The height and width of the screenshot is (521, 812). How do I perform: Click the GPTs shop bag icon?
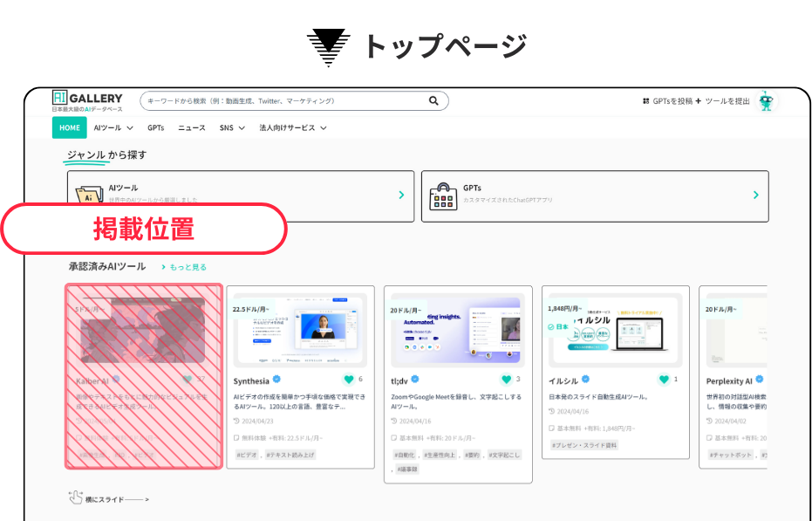coord(443,196)
